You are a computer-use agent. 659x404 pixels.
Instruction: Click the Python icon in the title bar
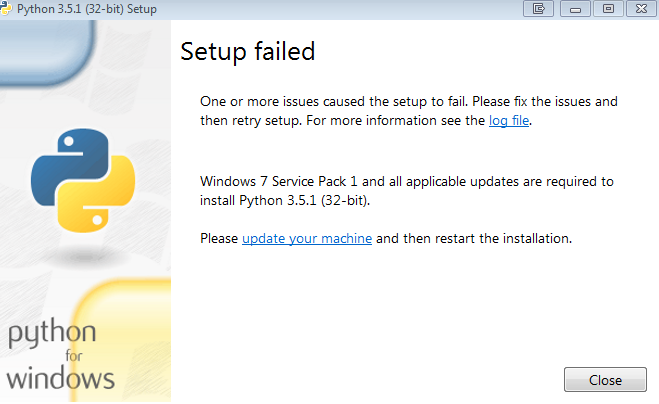[x=8, y=8]
